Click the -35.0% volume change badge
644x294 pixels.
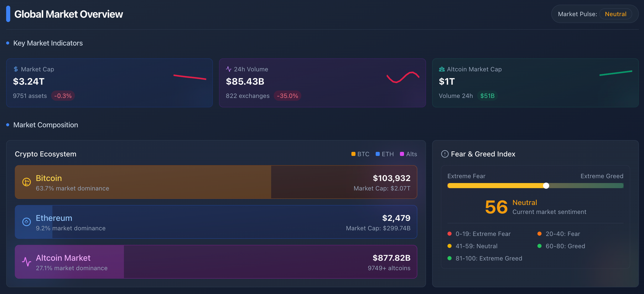pos(288,96)
